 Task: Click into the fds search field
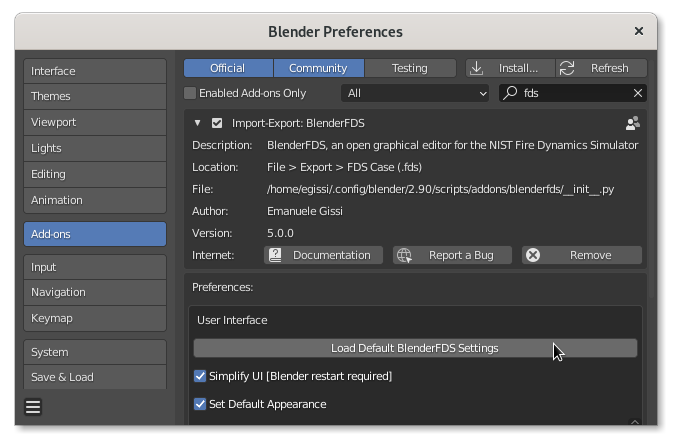pyautogui.click(x=573, y=93)
